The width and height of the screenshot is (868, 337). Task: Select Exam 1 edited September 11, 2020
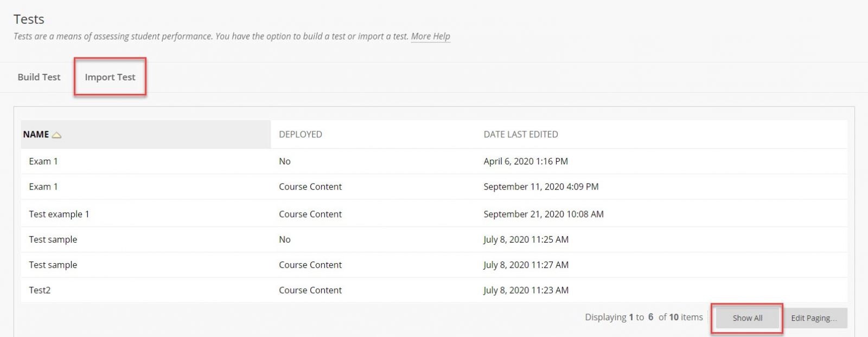43,187
